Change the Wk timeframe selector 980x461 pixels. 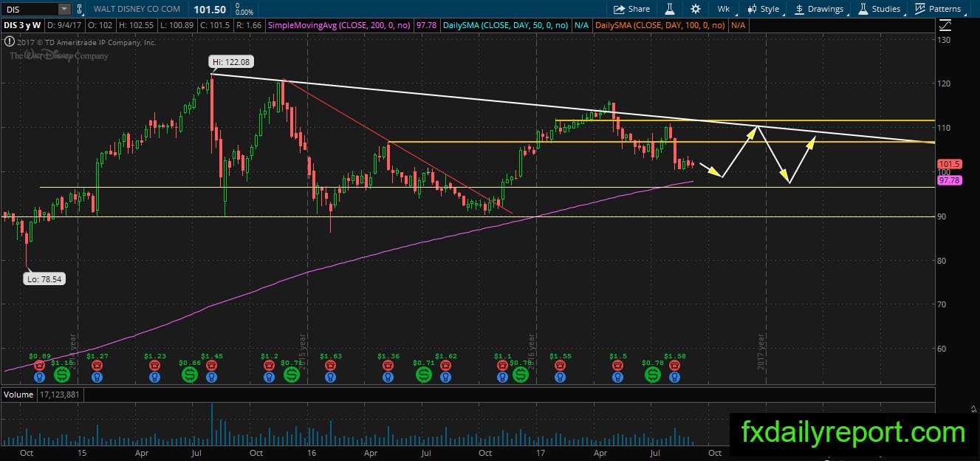tap(723, 9)
